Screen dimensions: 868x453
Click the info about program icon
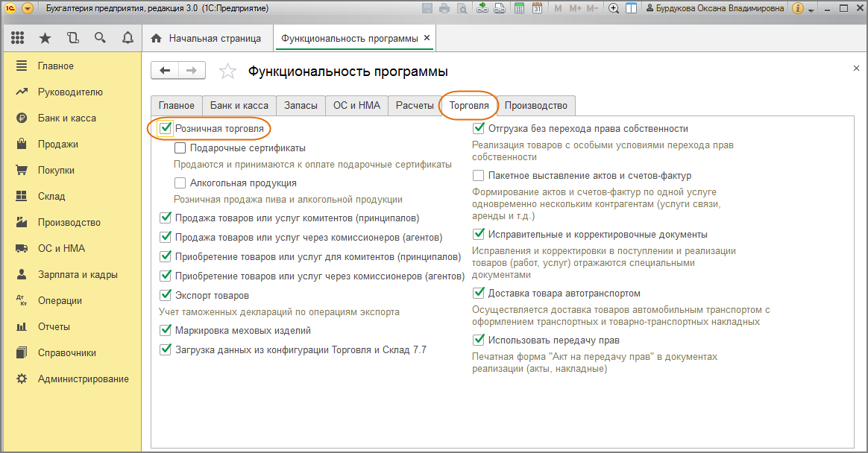coord(798,8)
